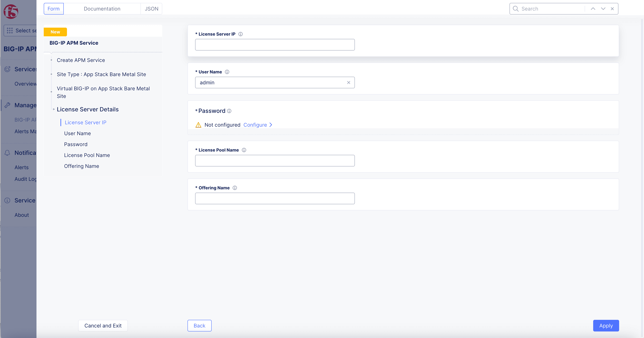This screenshot has width=644, height=338.
Task: Jump to License Pool Name nav item
Action: coord(87,155)
